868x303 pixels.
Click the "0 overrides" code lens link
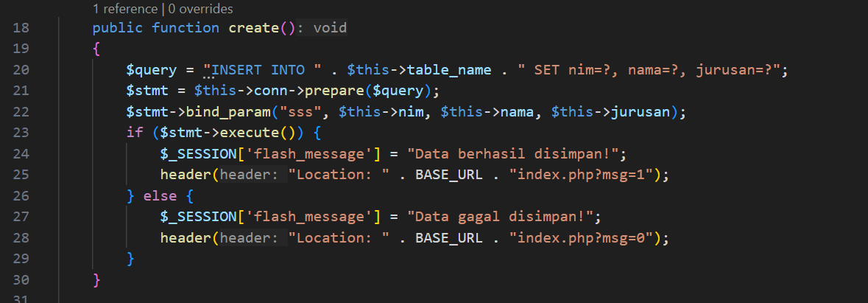[x=201, y=10]
